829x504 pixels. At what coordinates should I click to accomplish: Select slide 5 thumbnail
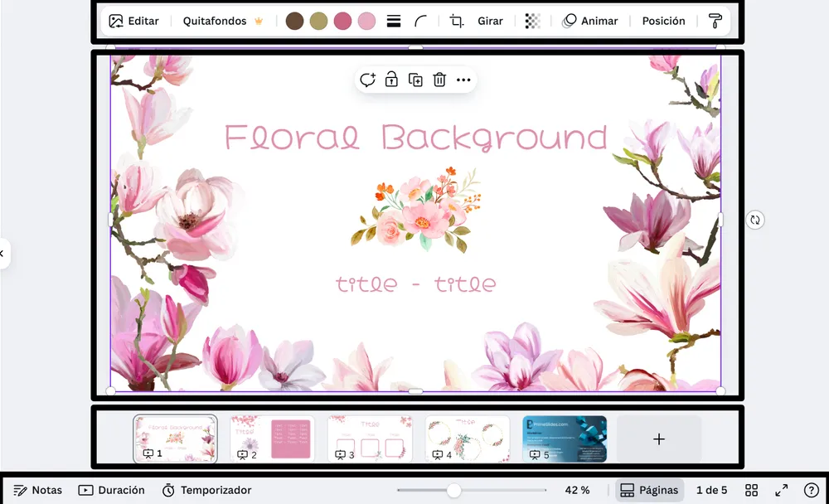[x=565, y=438]
